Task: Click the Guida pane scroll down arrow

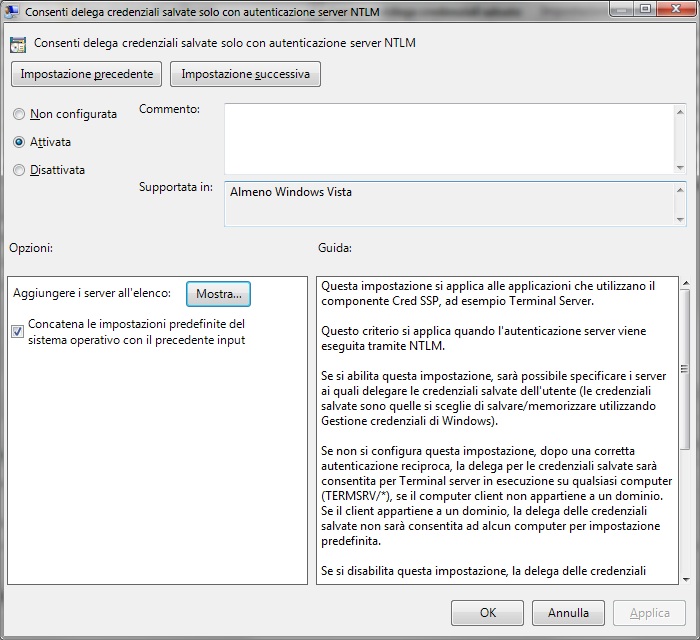Action: click(x=686, y=579)
